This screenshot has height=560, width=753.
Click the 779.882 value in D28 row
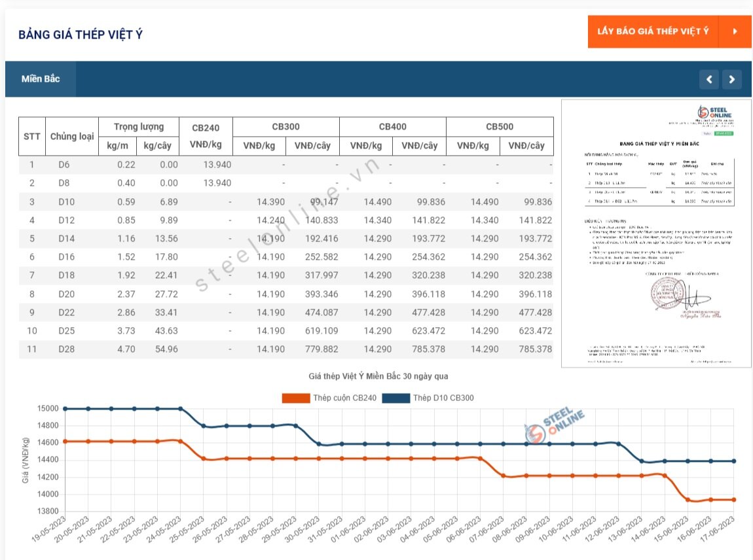pos(321,349)
